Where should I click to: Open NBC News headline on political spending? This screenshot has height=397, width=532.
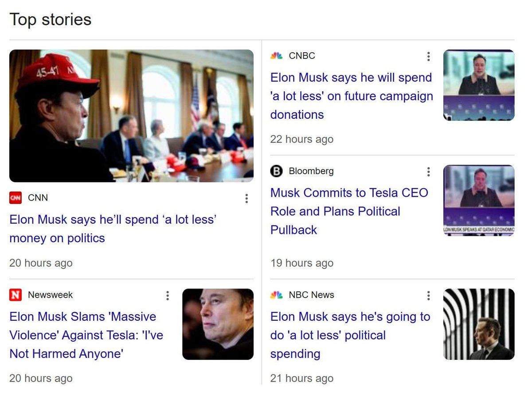[x=350, y=335]
